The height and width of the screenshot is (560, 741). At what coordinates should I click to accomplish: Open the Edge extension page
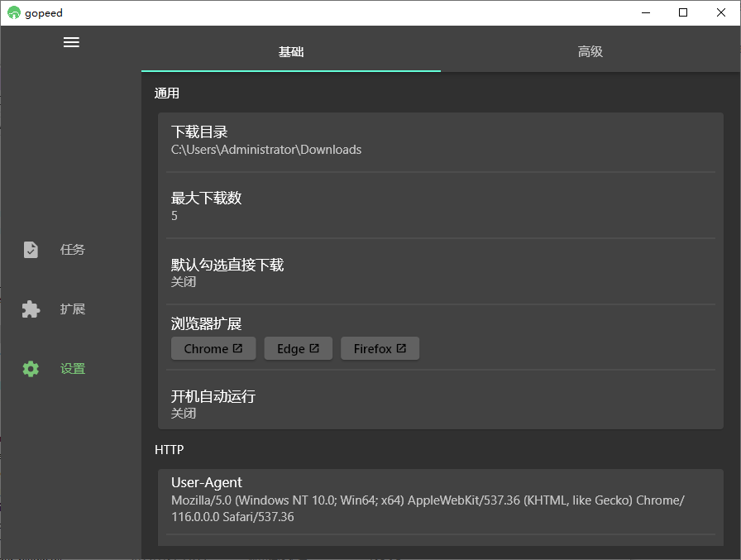click(x=298, y=347)
